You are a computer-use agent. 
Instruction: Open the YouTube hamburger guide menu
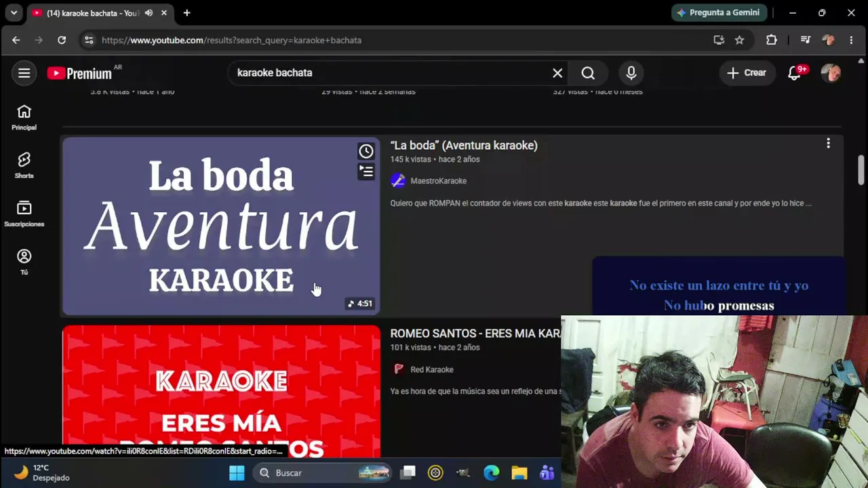[x=24, y=73]
